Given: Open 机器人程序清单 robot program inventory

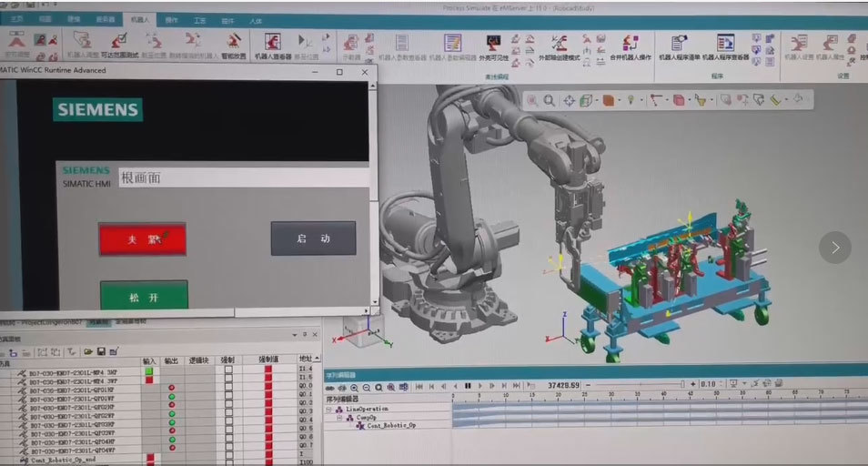Looking at the screenshot, I should tap(680, 46).
